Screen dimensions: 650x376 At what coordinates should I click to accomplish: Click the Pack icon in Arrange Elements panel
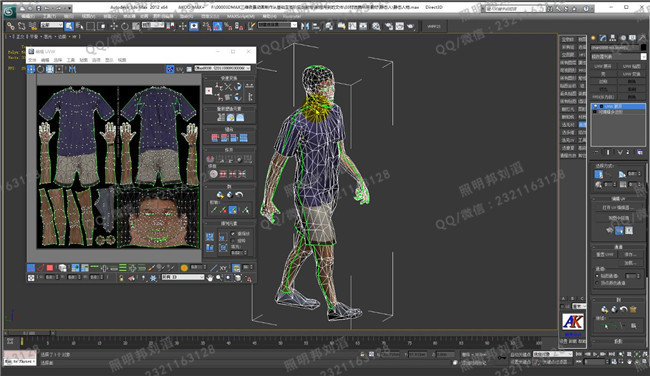210,237
